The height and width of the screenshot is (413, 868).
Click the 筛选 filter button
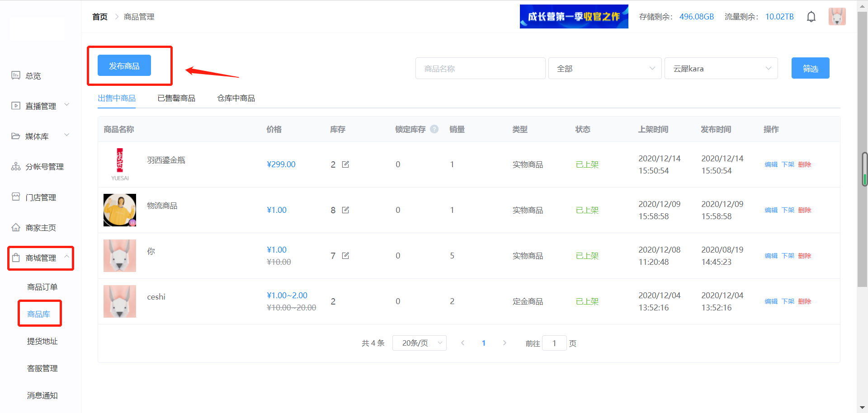(811, 68)
